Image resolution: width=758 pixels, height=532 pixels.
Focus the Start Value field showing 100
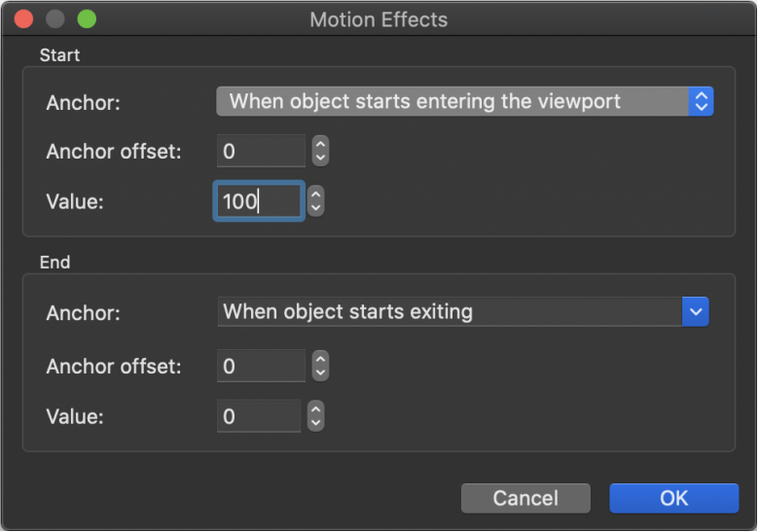(259, 201)
